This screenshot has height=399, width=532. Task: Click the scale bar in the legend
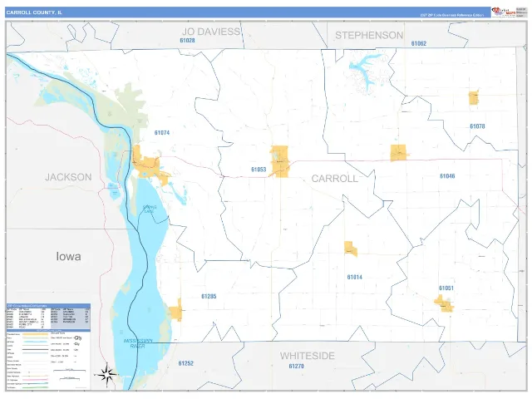click(x=70, y=371)
